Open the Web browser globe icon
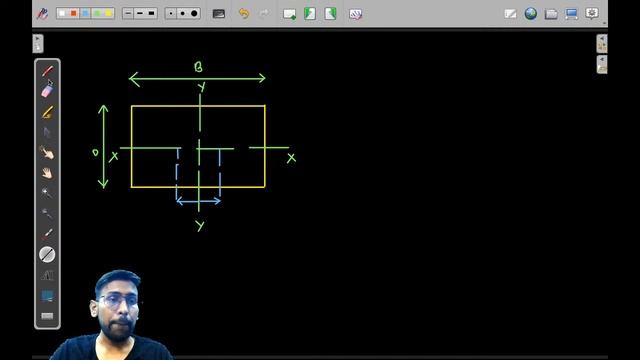The height and width of the screenshot is (360, 640). pos(531,13)
